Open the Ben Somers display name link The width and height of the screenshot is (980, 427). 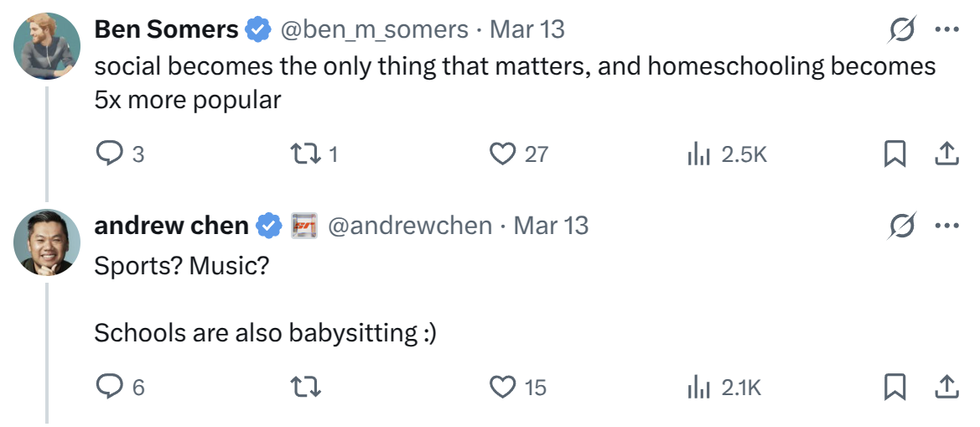pyautogui.click(x=166, y=29)
